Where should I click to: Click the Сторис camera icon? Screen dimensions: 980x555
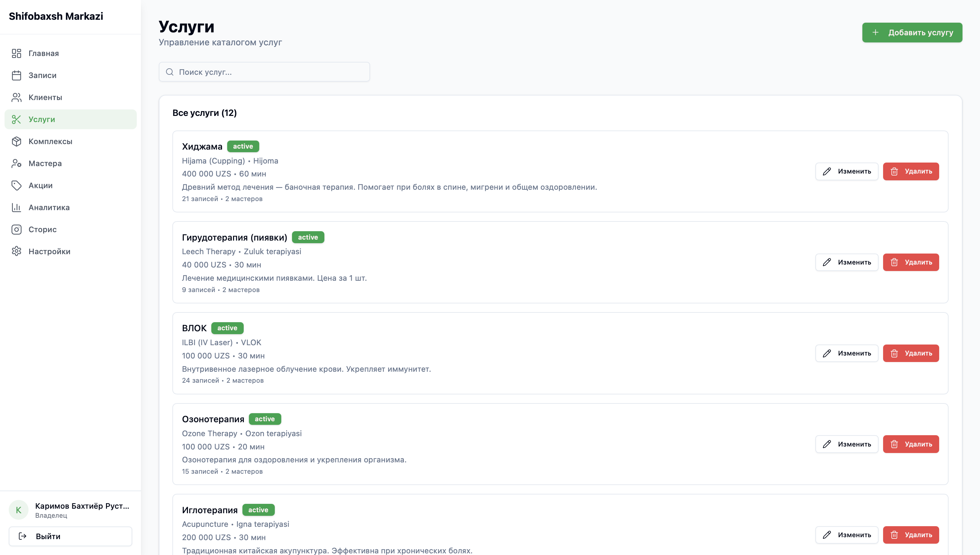[17, 230]
